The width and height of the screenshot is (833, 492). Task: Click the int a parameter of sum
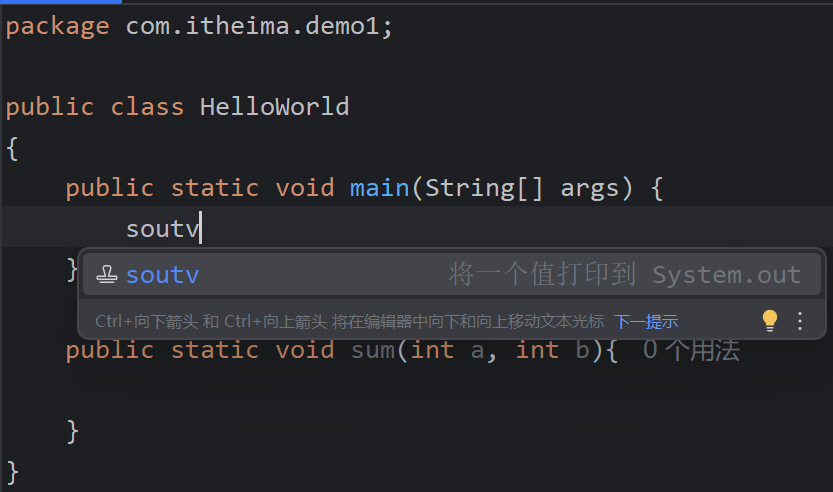pos(447,350)
